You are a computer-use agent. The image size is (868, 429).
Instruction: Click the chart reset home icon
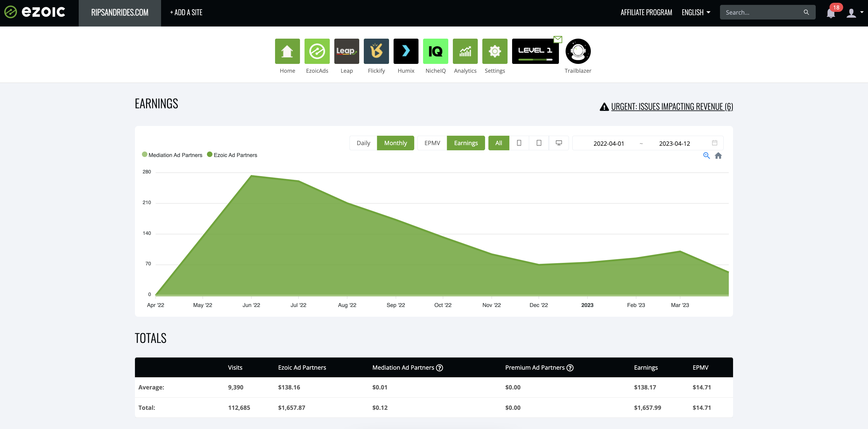(x=718, y=155)
